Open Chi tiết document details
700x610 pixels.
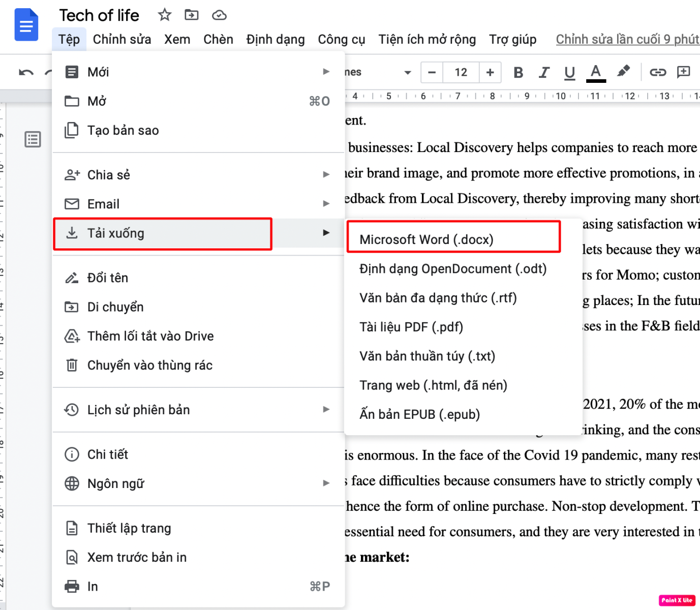click(x=198, y=454)
